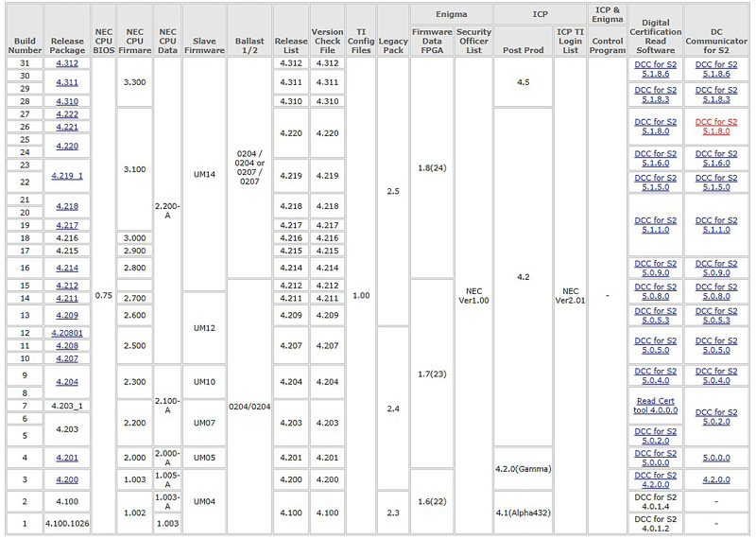Open the 4.200 Release Package link
Image resolution: width=756 pixels, height=539 pixels.
pos(67,480)
